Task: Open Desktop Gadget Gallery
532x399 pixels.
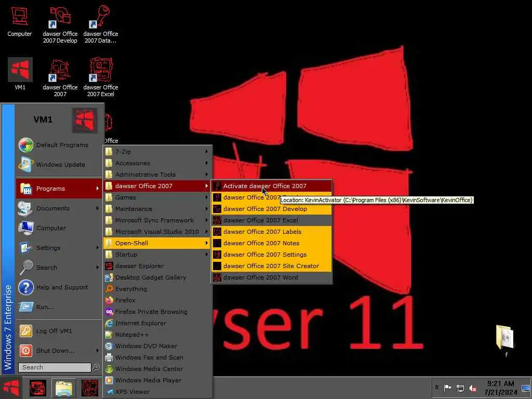Action: pyautogui.click(x=157, y=277)
